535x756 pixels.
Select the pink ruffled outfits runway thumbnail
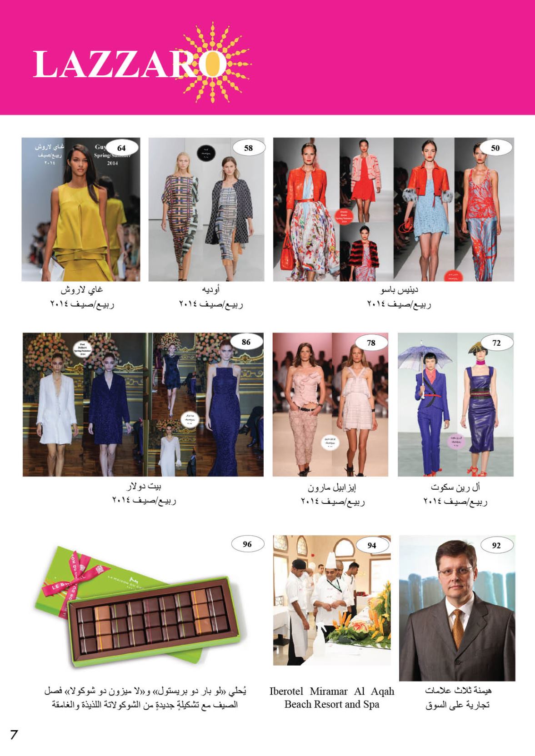coord(330,404)
